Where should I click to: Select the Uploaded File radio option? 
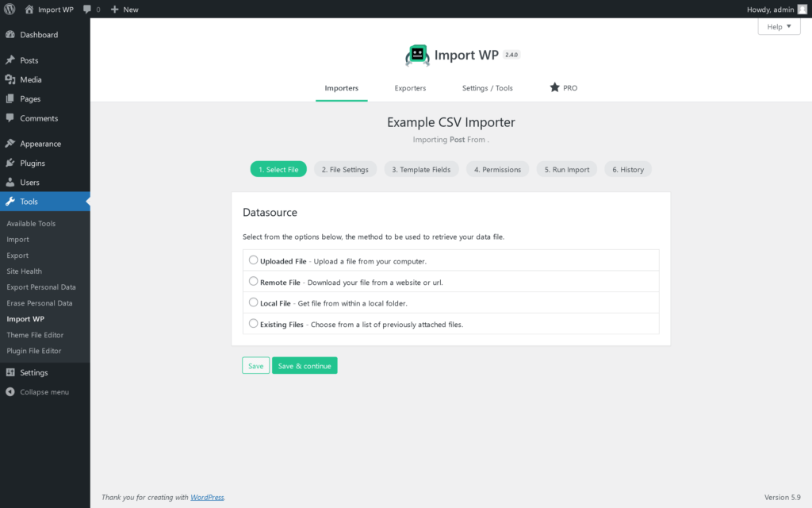coord(253,260)
